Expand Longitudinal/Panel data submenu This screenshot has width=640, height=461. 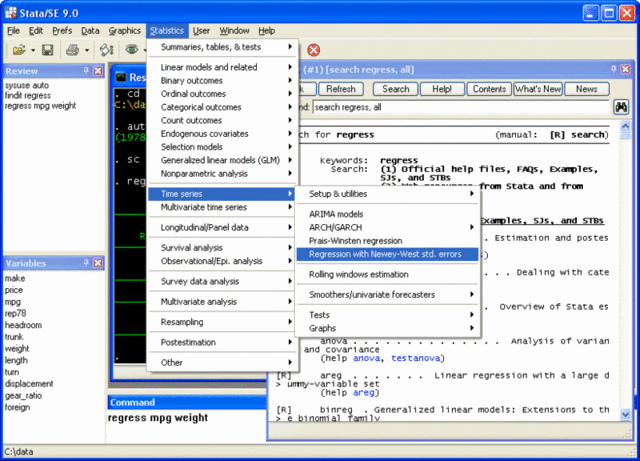[222, 227]
